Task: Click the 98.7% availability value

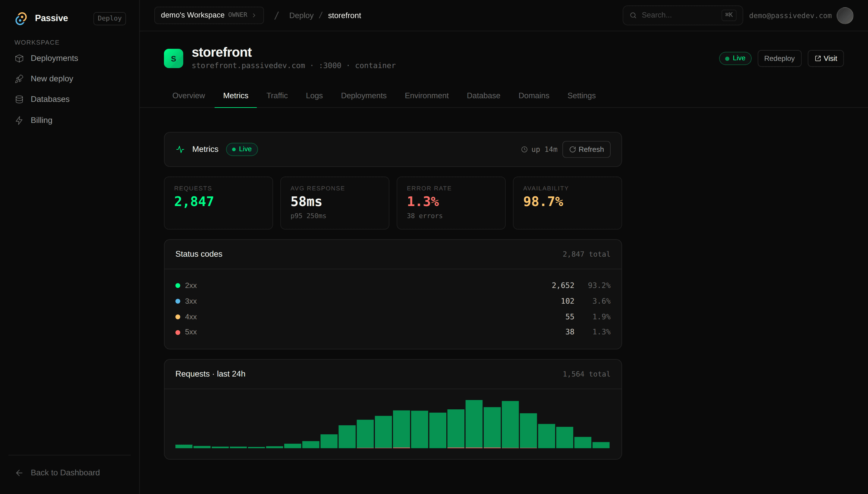Action: click(x=543, y=202)
